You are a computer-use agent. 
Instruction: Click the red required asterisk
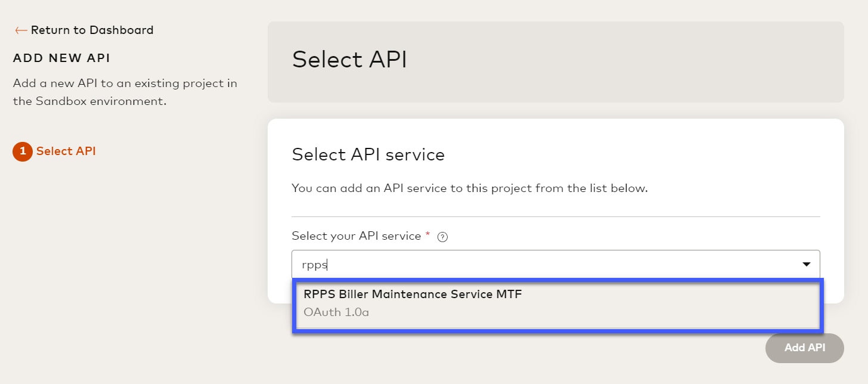point(427,236)
